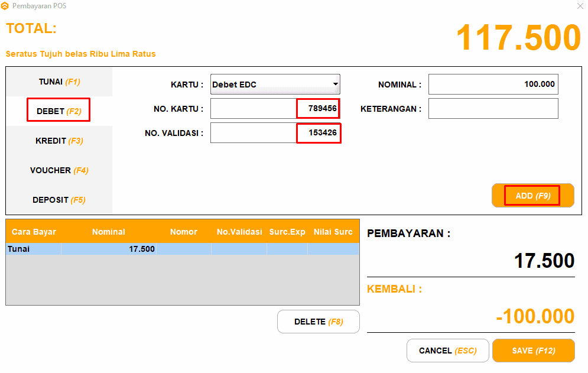
Task: Click the NO. KARTU input field
Action: (x=275, y=108)
